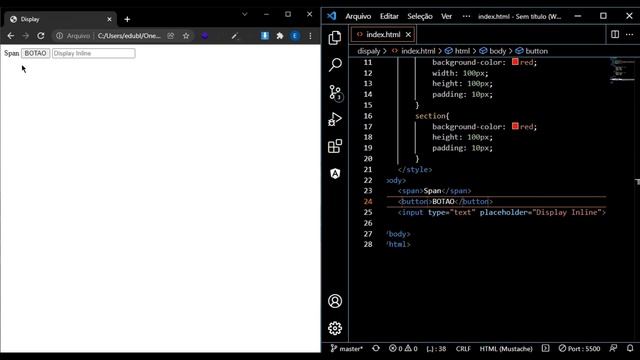Split the editor to the right
Screen dimensions: 640x360
pos(615,34)
